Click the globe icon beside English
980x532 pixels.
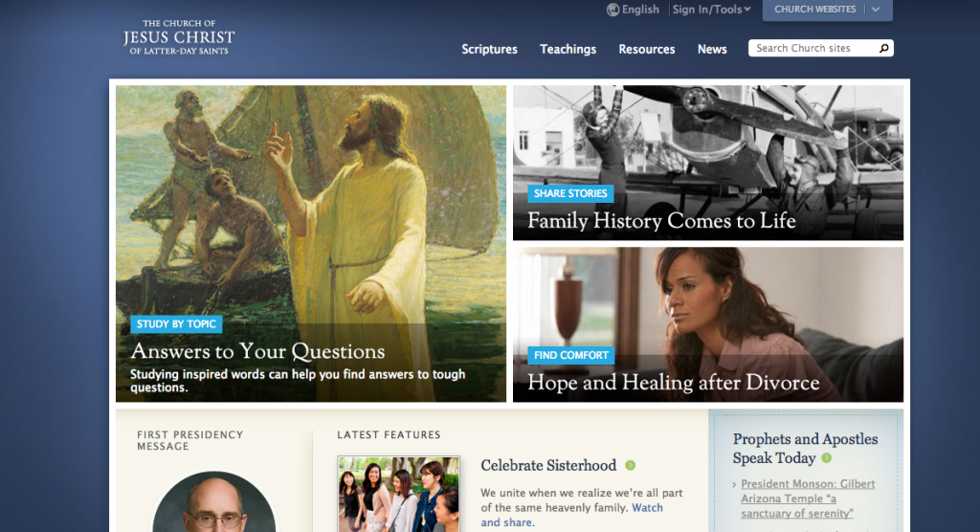pyautogui.click(x=612, y=10)
